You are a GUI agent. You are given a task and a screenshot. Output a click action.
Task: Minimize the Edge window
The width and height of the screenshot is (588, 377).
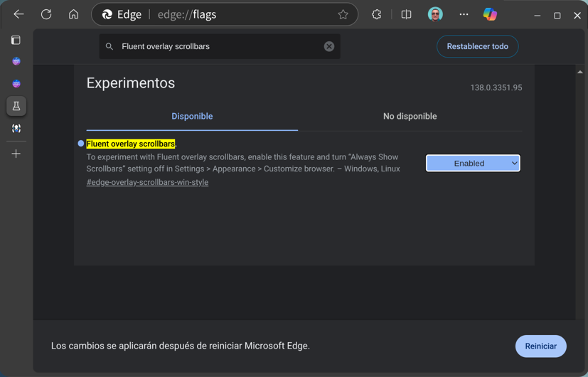[538, 16]
